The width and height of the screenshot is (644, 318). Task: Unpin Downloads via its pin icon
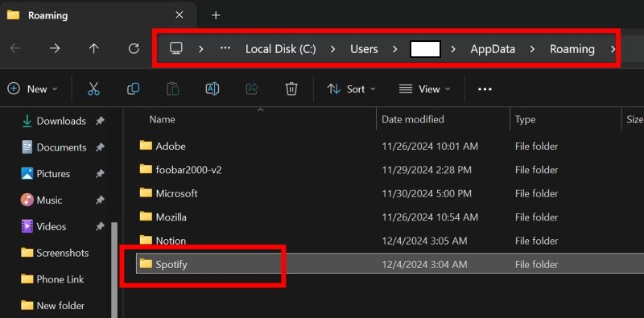pos(100,121)
